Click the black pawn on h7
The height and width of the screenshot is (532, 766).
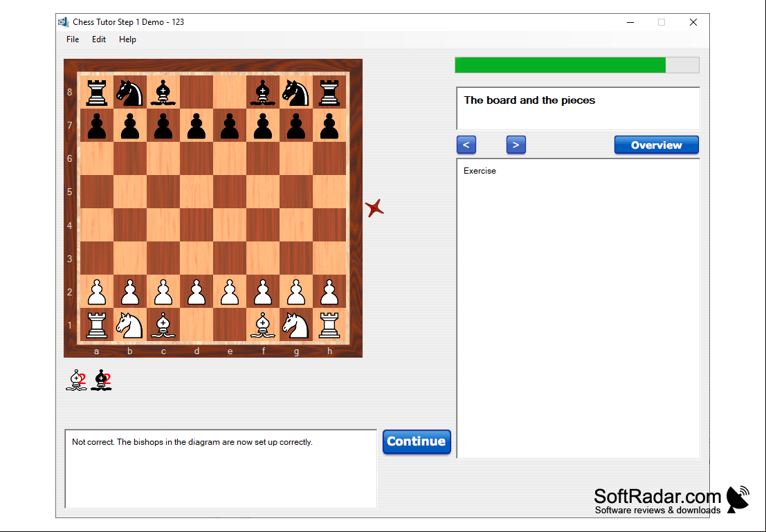click(x=329, y=126)
